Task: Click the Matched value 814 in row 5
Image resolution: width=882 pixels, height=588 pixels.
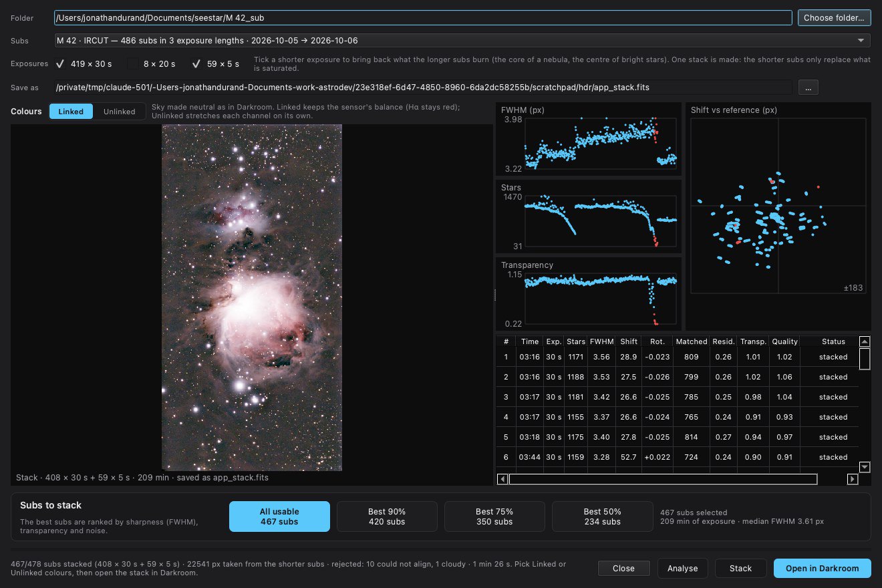Action: coord(692,437)
